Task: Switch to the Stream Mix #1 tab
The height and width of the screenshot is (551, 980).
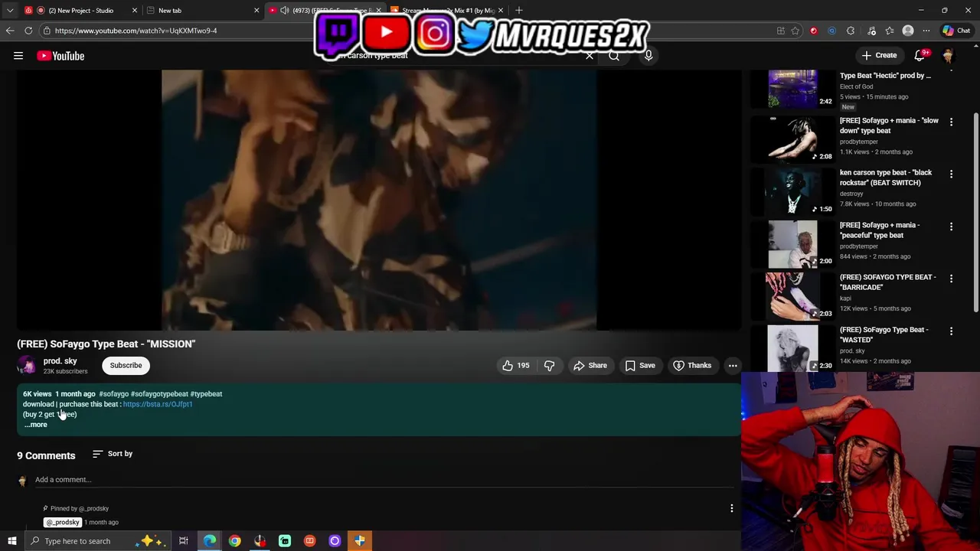Action: [x=448, y=10]
